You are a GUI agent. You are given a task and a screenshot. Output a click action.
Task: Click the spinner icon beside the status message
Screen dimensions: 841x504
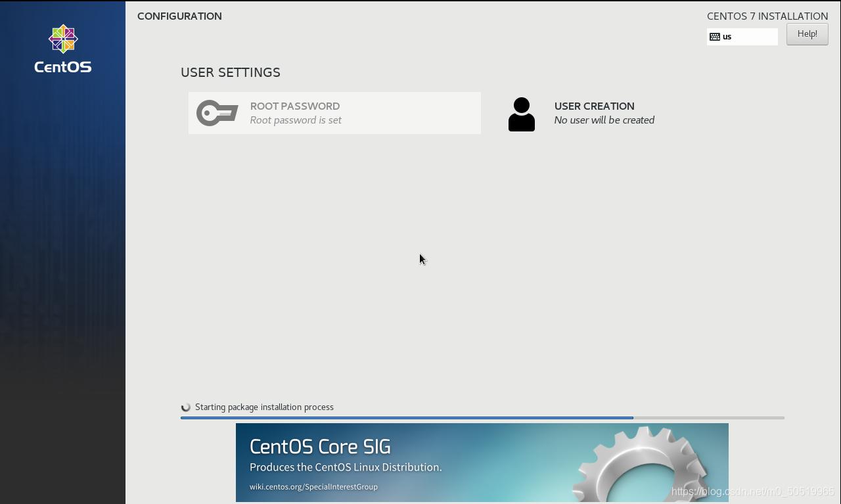click(x=186, y=407)
